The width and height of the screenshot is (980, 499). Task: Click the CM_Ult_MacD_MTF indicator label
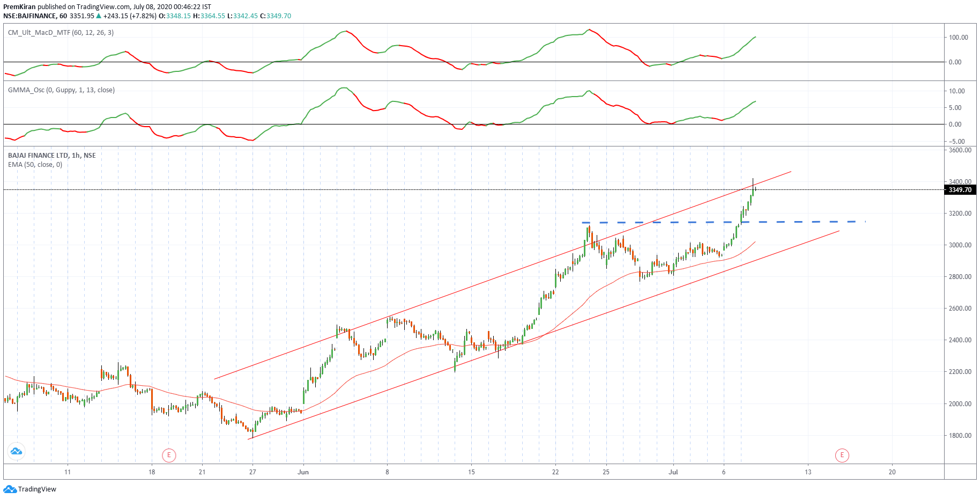[x=61, y=33]
